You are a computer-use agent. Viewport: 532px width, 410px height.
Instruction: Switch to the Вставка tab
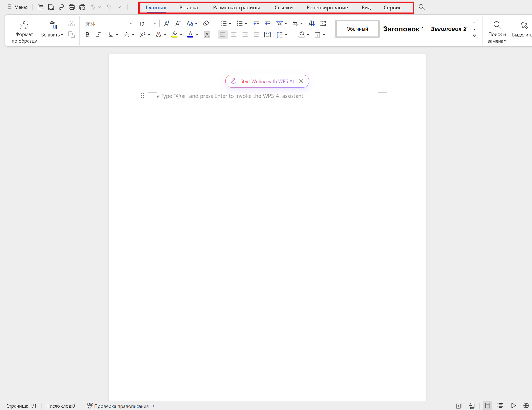[189, 7]
